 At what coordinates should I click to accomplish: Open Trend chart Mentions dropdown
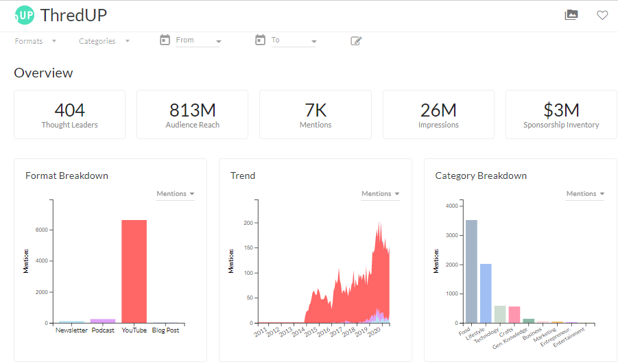coord(381,194)
